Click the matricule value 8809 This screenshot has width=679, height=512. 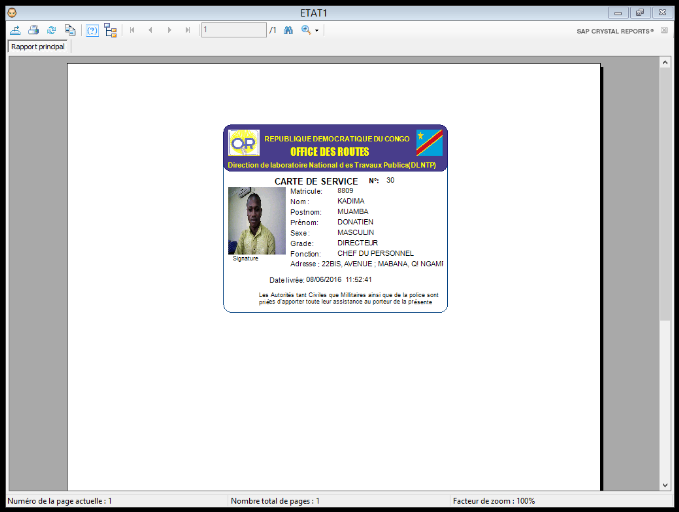[346, 191]
